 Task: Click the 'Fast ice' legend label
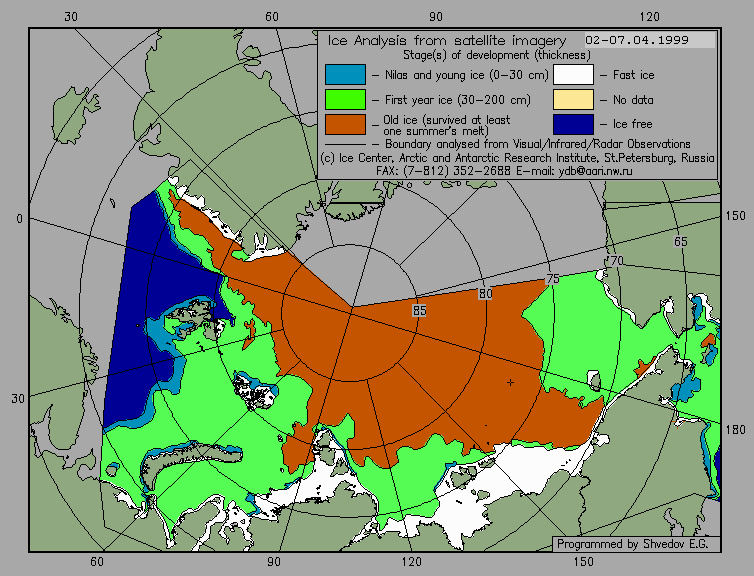tap(633, 75)
